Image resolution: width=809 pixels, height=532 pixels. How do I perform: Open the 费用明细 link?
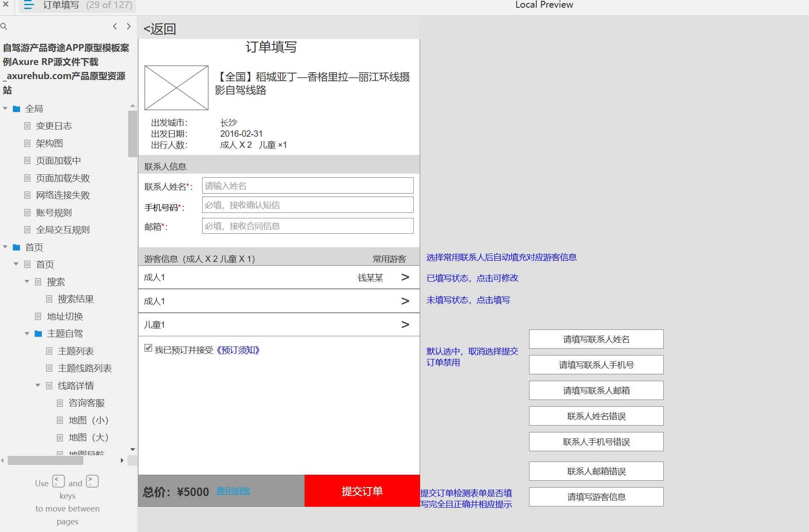(233, 491)
